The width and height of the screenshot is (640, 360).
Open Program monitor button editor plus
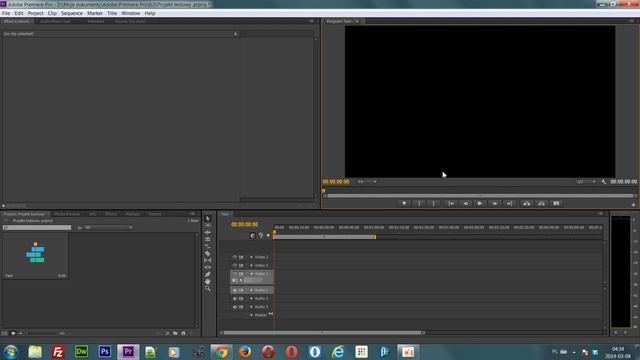(x=633, y=204)
